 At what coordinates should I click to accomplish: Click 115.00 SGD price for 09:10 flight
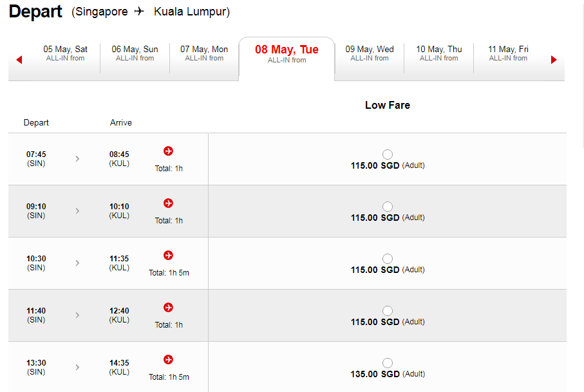(x=375, y=218)
